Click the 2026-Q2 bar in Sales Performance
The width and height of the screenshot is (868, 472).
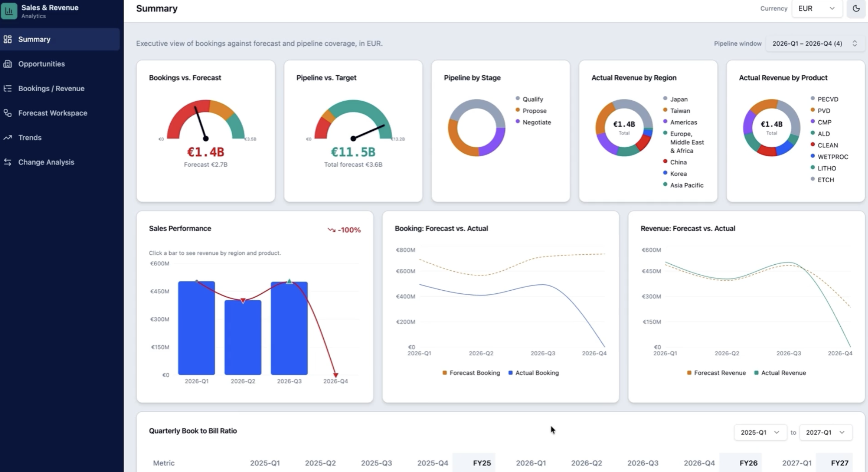click(243, 337)
